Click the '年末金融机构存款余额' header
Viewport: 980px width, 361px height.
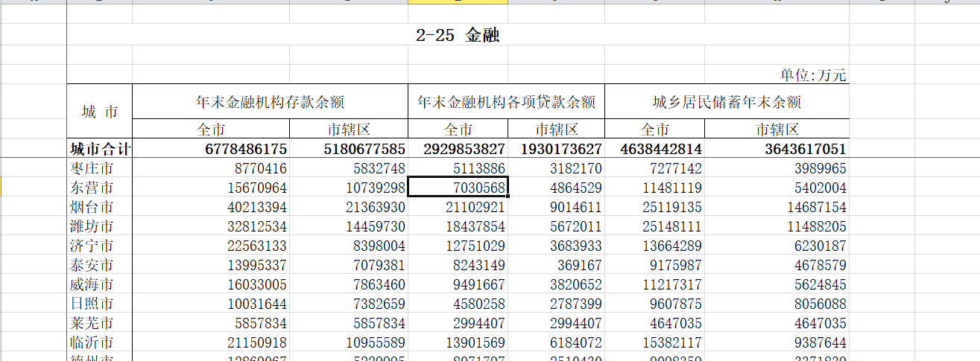[270, 102]
